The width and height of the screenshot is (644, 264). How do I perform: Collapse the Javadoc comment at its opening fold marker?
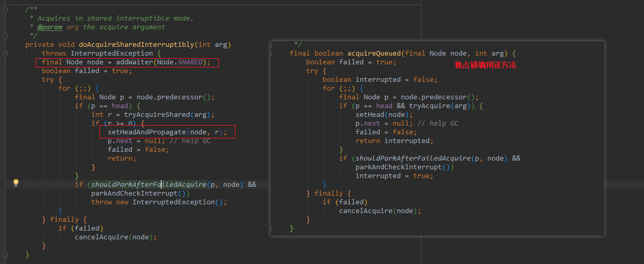(5, 10)
